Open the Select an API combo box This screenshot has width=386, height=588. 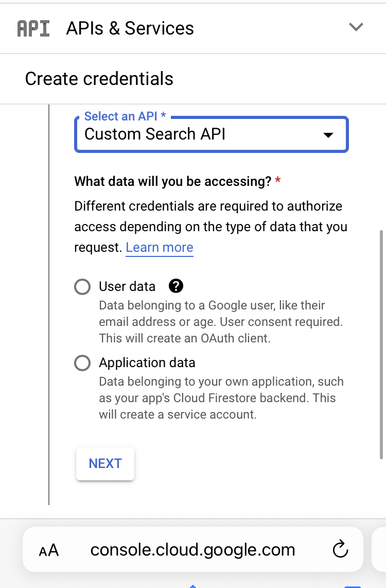pyautogui.click(x=211, y=135)
